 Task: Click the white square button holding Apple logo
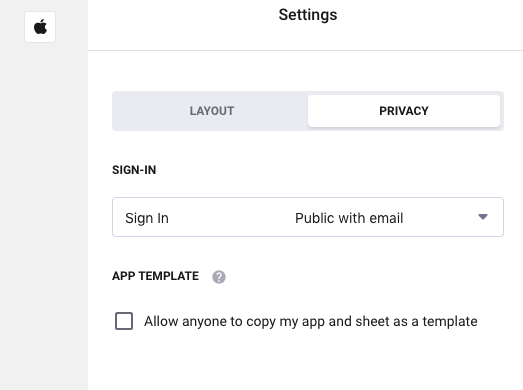[x=40, y=27]
